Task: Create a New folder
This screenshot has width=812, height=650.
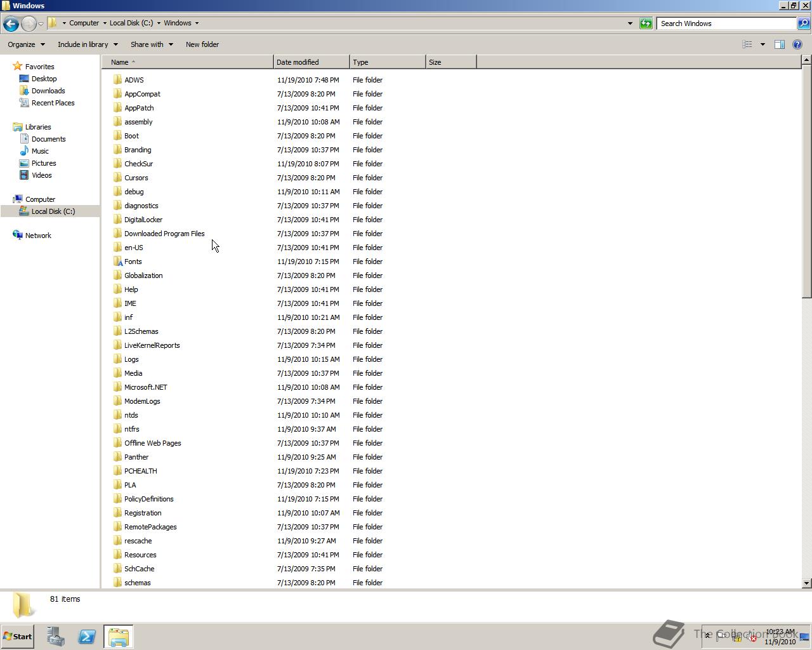Action: click(x=202, y=44)
